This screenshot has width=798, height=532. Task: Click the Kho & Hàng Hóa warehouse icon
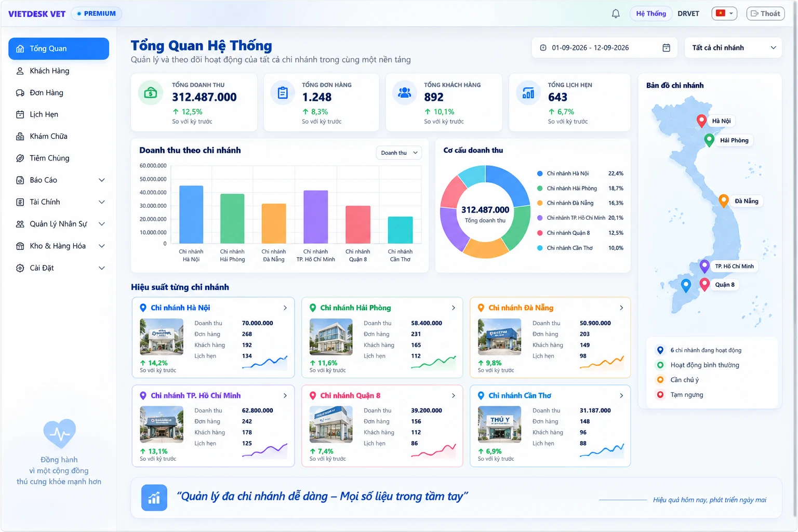pyautogui.click(x=20, y=246)
